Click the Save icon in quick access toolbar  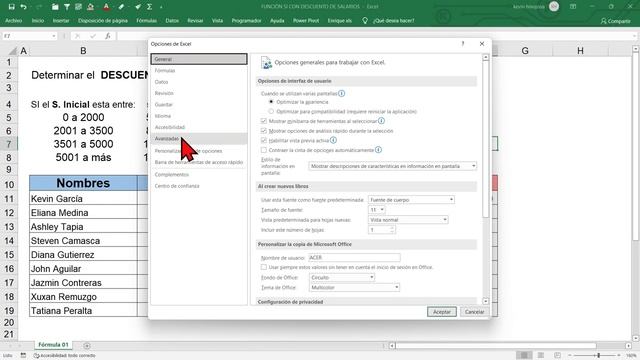tap(11, 7)
